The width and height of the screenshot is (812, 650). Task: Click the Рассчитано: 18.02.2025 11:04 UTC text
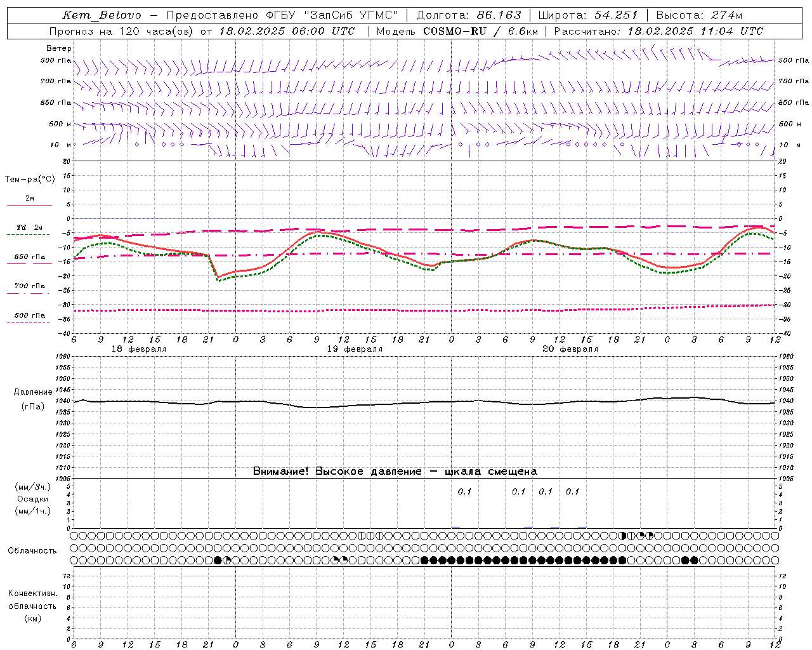(x=658, y=31)
